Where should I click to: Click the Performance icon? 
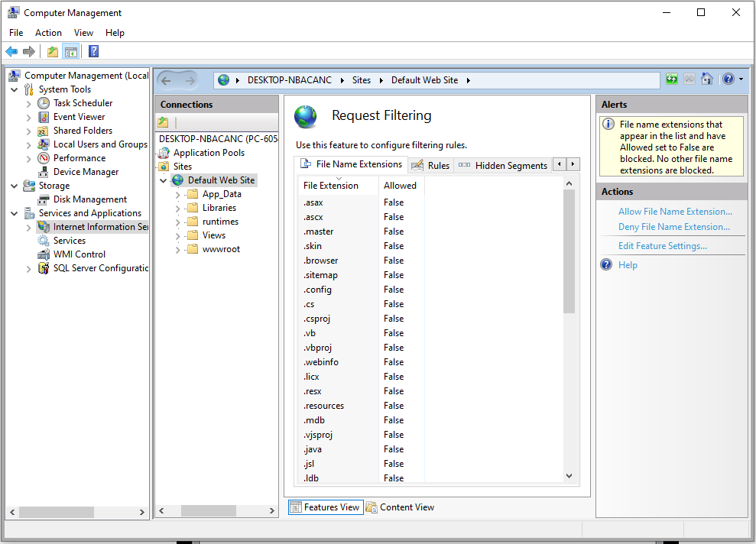[x=44, y=158]
